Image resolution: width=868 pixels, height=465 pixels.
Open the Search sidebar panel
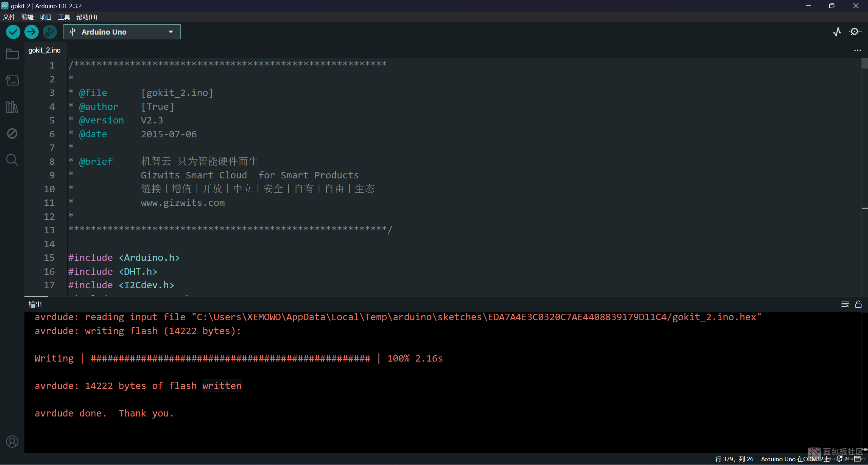click(x=12, y=160)
